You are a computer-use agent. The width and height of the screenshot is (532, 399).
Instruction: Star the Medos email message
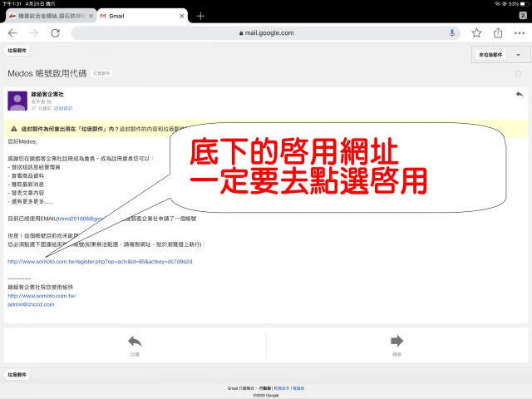coord(518,73)
